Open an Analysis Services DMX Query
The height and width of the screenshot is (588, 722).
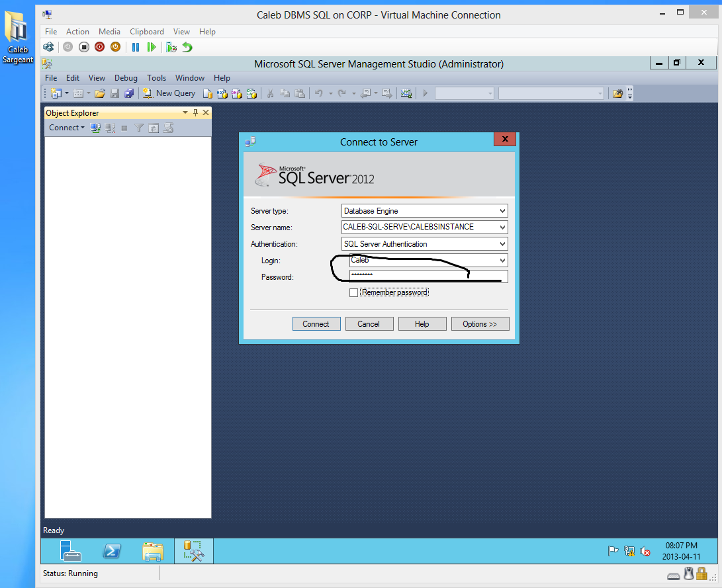[x=237, y=93]
